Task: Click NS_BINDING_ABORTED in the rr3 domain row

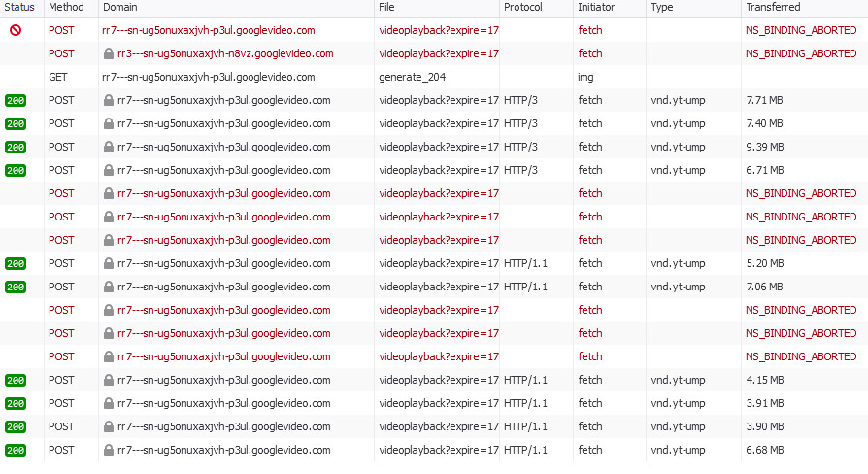Action: pyautogui.click(x=801, y=53)
